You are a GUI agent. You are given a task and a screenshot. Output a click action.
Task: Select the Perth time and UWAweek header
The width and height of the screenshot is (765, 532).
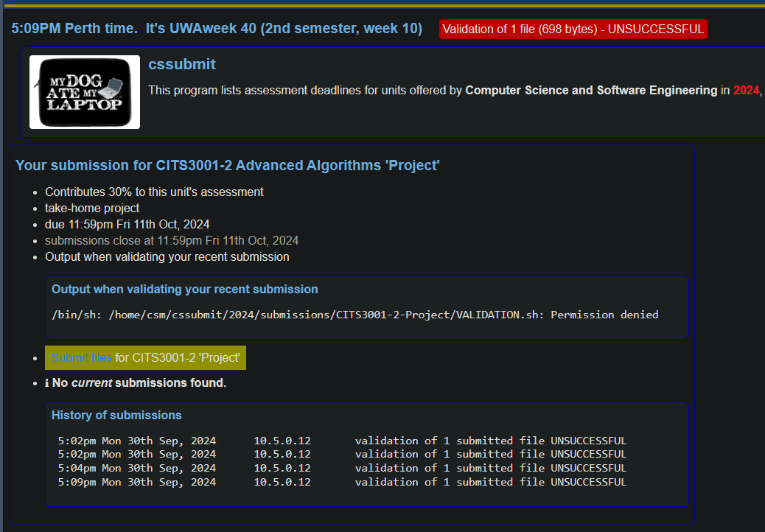pos(217,29)
